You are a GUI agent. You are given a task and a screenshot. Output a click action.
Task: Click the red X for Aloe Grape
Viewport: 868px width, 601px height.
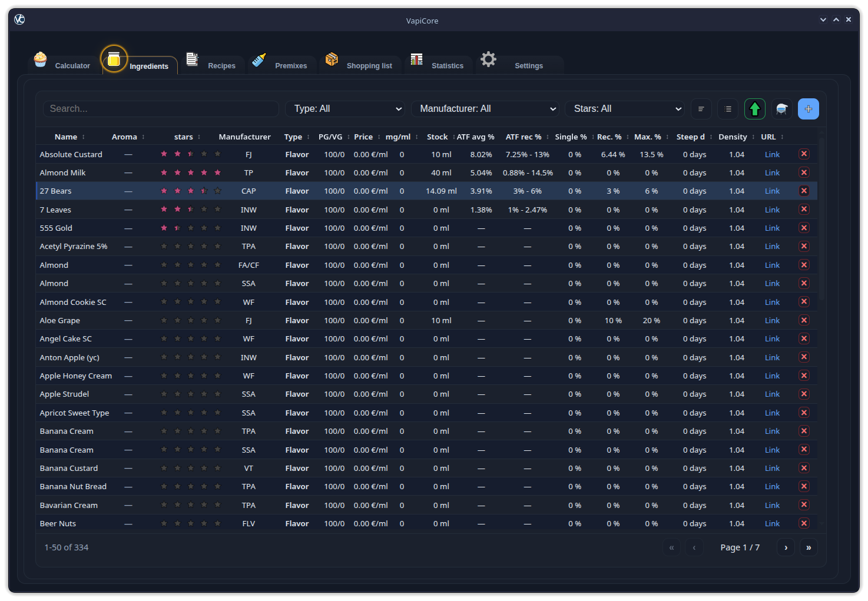tap(803, 320)
